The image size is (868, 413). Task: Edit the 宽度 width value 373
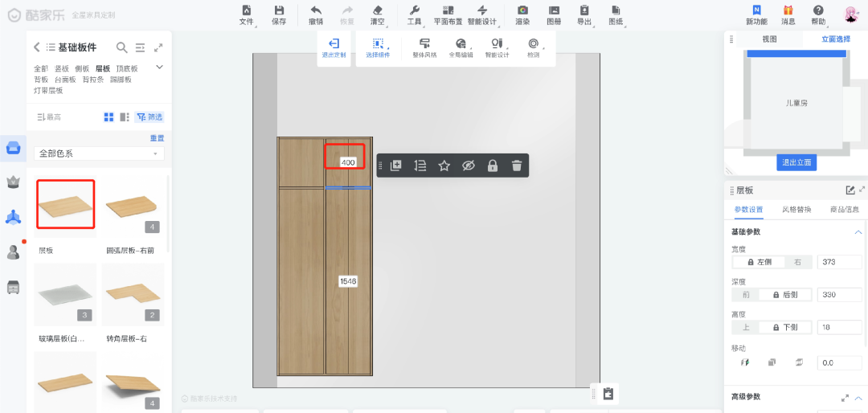pos(839,262)
